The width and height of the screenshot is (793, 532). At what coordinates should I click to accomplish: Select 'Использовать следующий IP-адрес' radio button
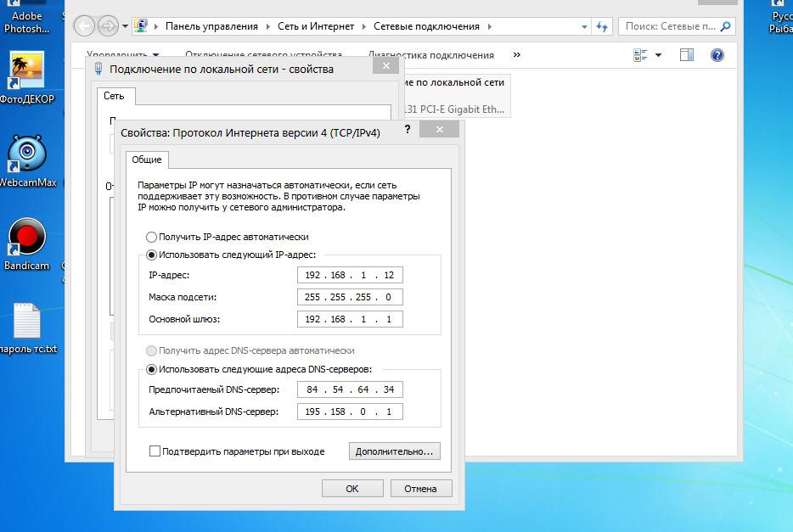pyautogui.click(x=152, y=255)
